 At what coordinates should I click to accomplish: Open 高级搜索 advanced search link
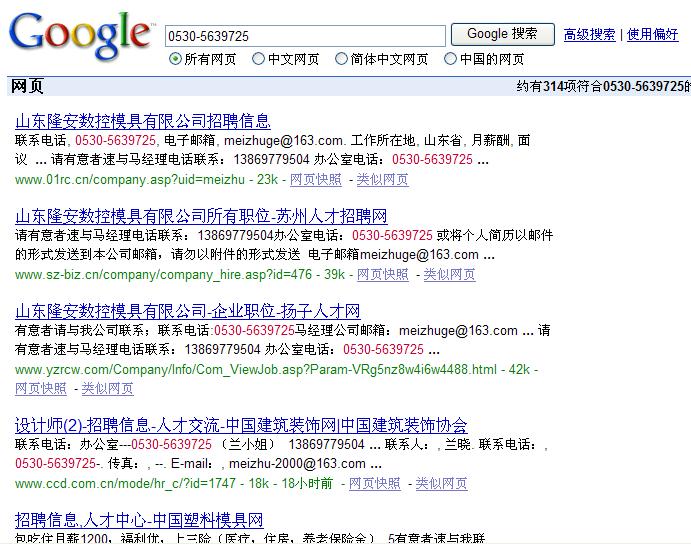[589, 34]
